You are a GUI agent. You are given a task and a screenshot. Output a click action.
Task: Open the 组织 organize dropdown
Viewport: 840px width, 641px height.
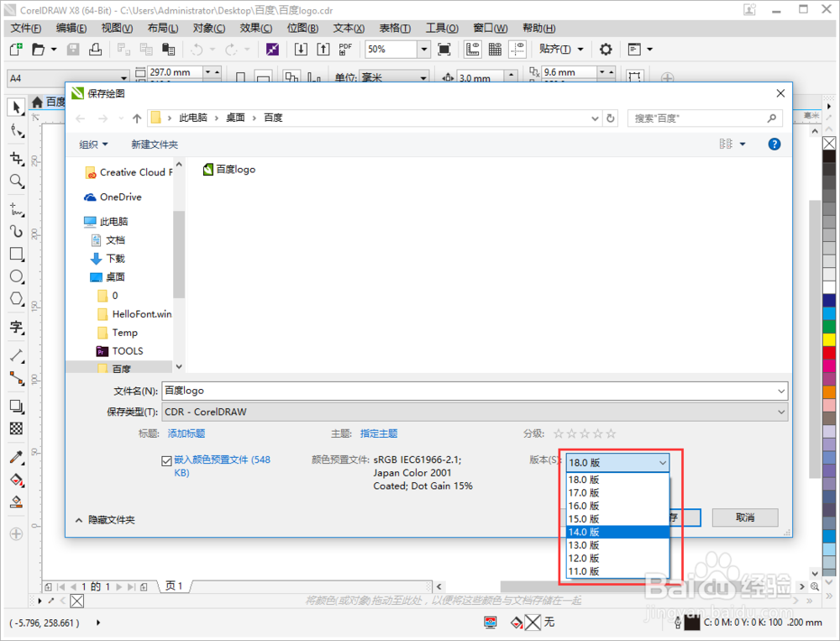94,144
